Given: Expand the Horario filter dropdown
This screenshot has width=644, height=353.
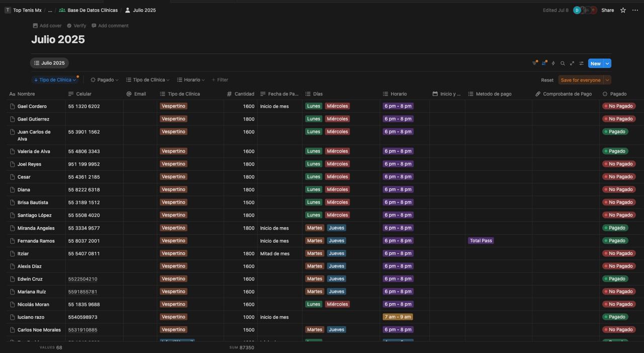Looking at the screenshot, I should (x=191, y=80).
